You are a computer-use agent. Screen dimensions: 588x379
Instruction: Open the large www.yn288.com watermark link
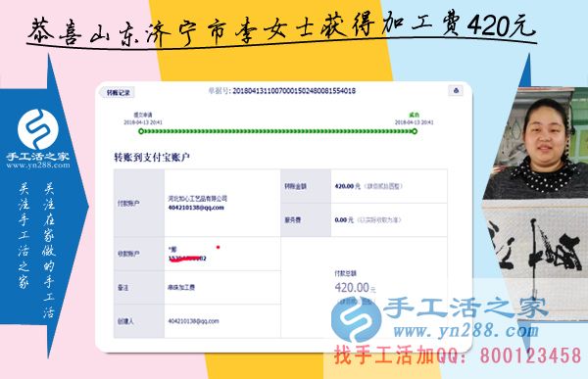coord(465,331)
